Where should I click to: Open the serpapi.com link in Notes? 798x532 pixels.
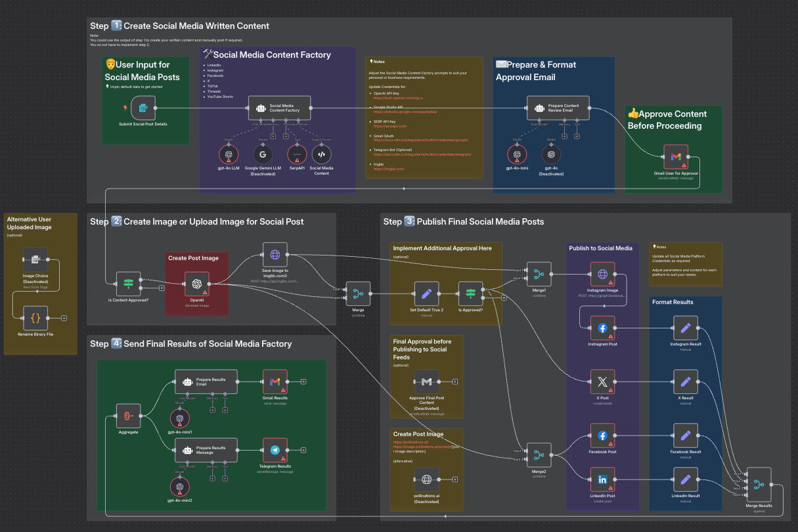click(x=389, y=125)
